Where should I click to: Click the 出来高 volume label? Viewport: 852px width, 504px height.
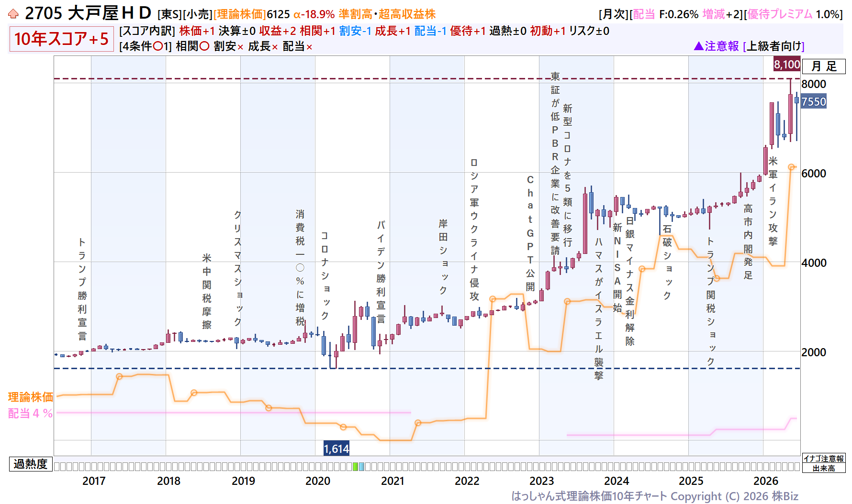[824, 468]
